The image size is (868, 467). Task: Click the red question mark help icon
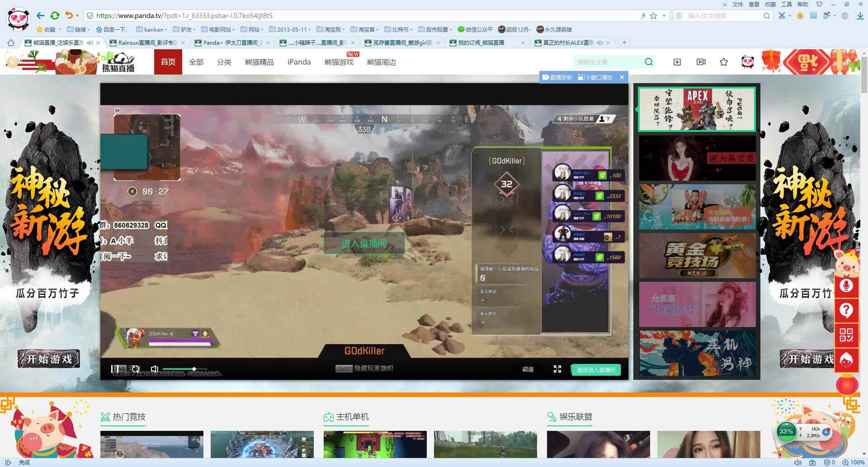tap(846, 310)
